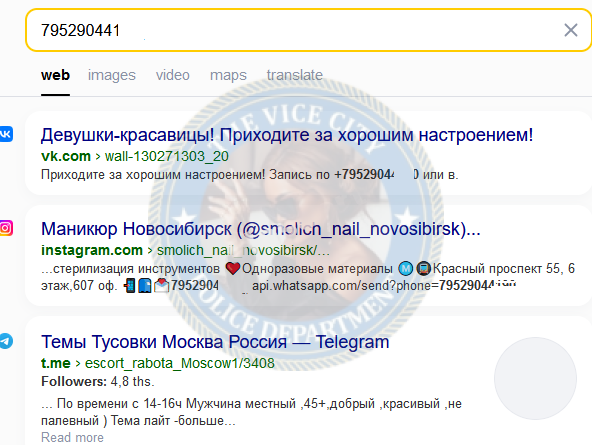
Task: Switch to the images tab
Action: 112,75
